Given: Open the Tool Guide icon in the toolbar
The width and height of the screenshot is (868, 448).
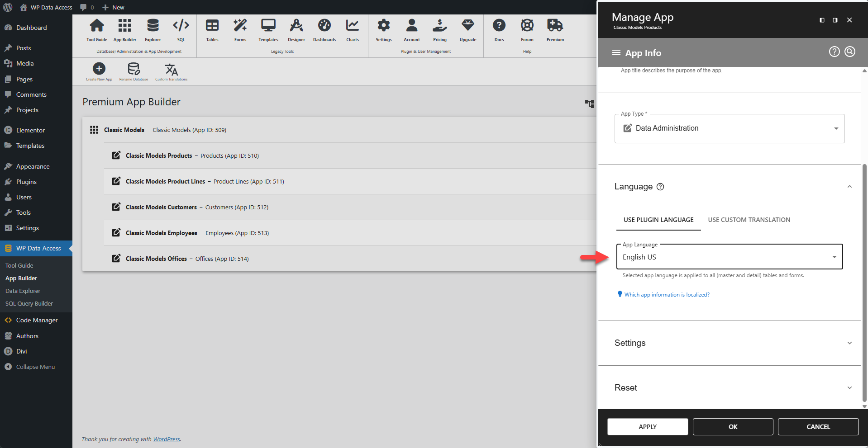Looking at the screenshot, I should (96, 29).
